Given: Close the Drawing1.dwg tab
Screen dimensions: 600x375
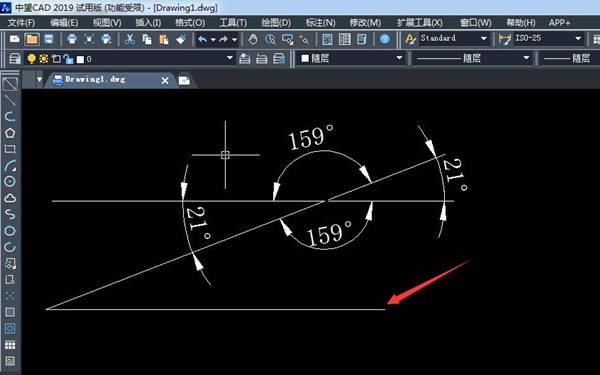Looking at the screenshot, I should pyautogui.click(x=165, y=80).
